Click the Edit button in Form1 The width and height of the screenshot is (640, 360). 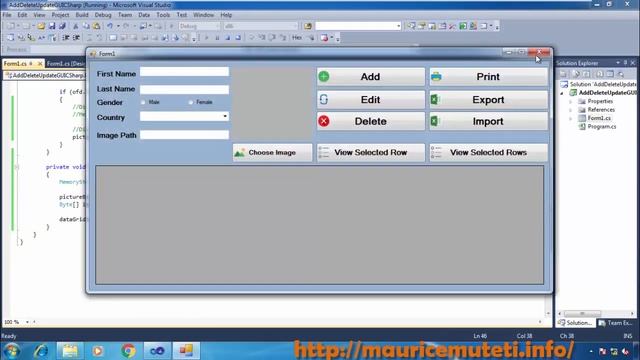(371, 100)
